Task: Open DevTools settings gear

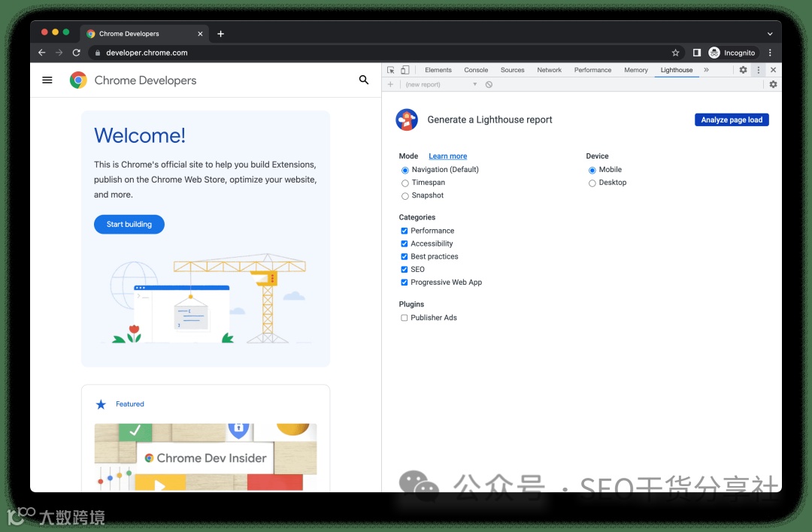Action: pyautogui.click(x=743, y=70)
